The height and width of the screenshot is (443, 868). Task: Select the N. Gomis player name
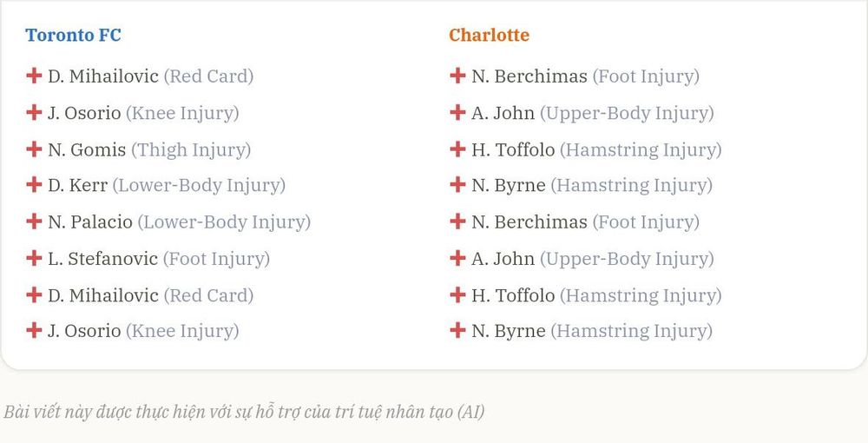(x=87, y=149)
